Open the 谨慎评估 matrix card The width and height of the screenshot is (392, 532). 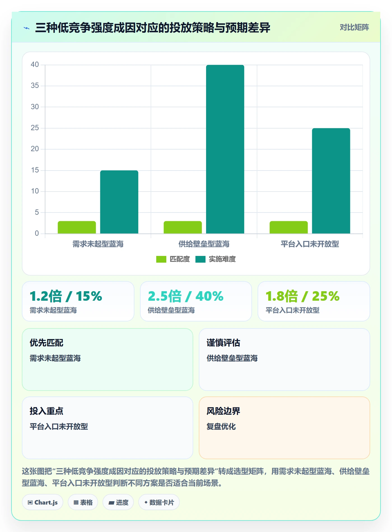pos(284,360)
